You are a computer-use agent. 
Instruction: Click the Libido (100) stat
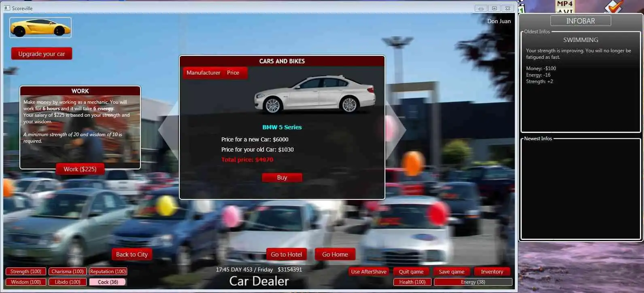pyautogui.click(x=68, y=282)
